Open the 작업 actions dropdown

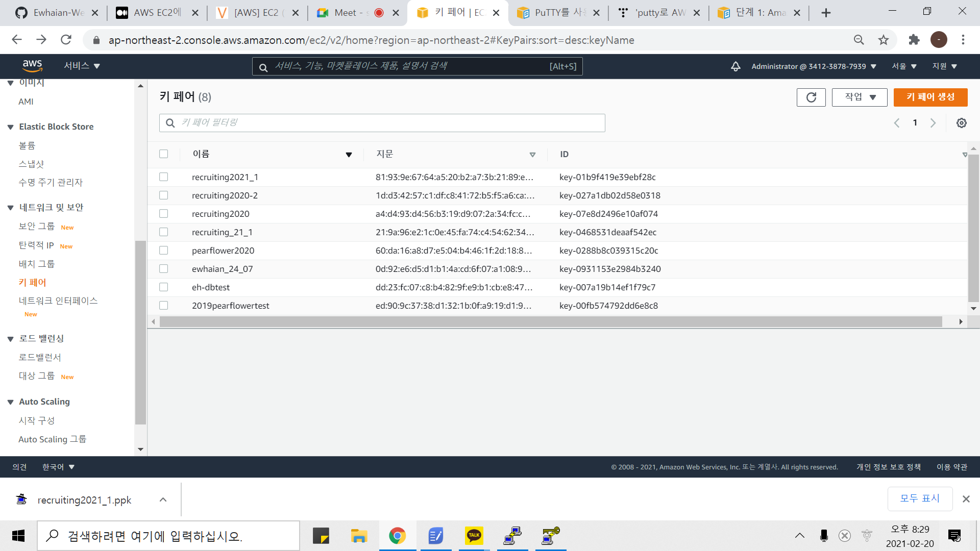click(x=860, y=97)
